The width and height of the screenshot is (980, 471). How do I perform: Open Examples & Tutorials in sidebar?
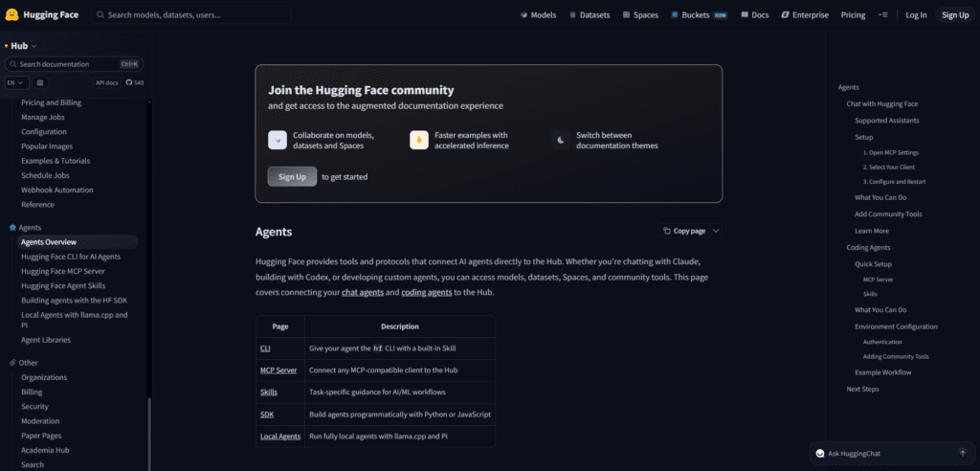click(56, 161)
